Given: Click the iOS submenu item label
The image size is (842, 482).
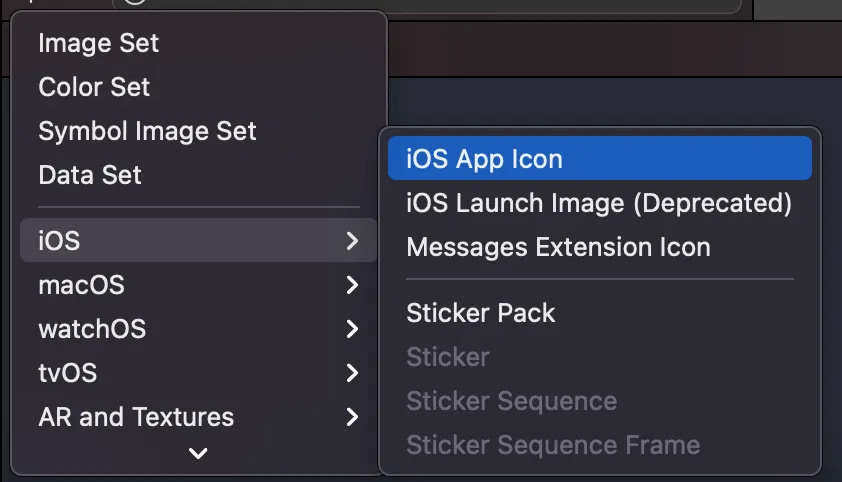Looking at the screenshot, I should pos(59,241).
